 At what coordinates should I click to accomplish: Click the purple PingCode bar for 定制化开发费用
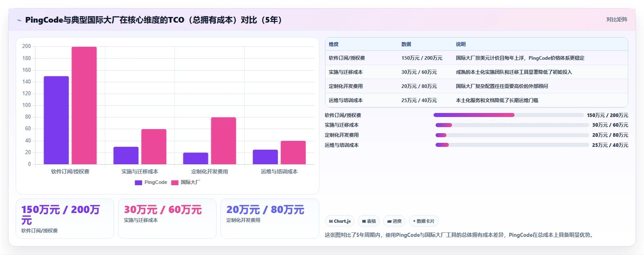click(196, 158)
